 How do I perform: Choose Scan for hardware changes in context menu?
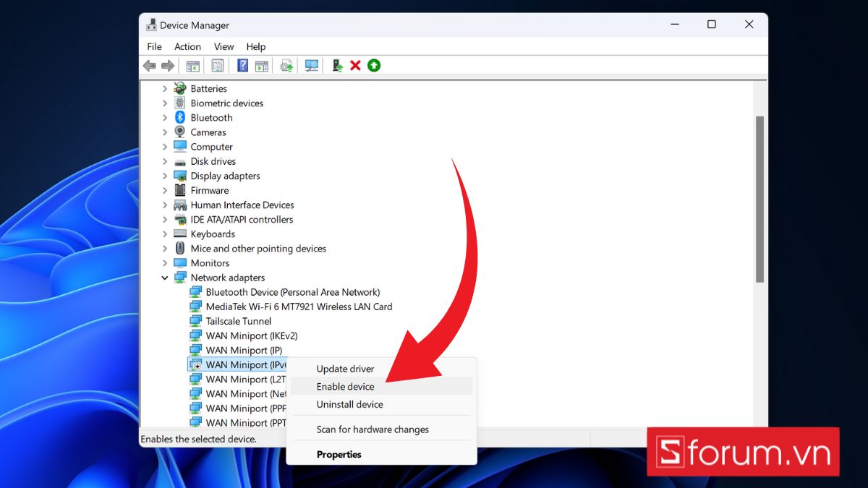point(381,429)
